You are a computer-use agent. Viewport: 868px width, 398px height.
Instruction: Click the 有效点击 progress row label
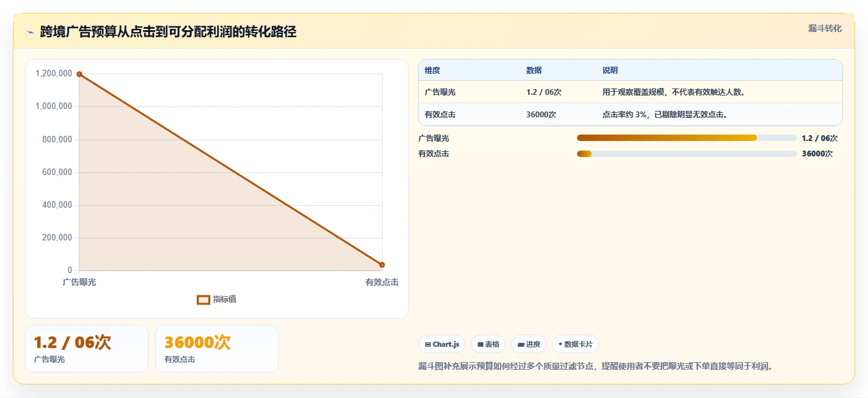click(x=434, y=154)
